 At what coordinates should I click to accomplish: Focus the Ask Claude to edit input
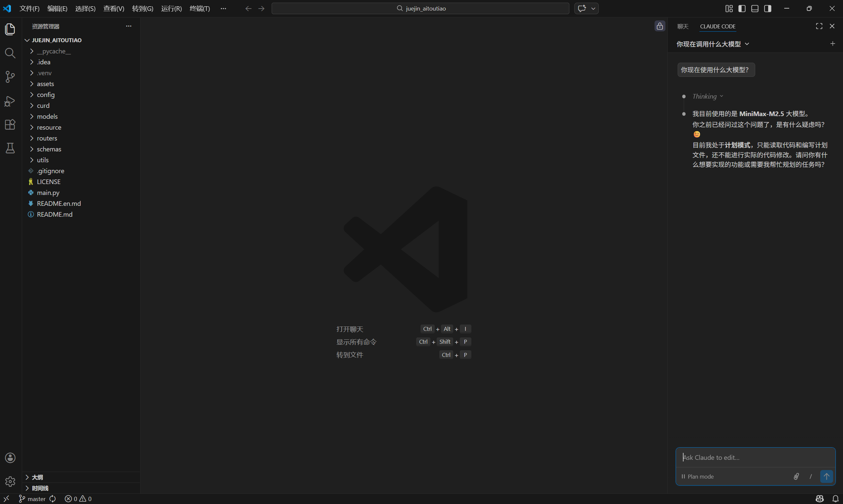755,457
